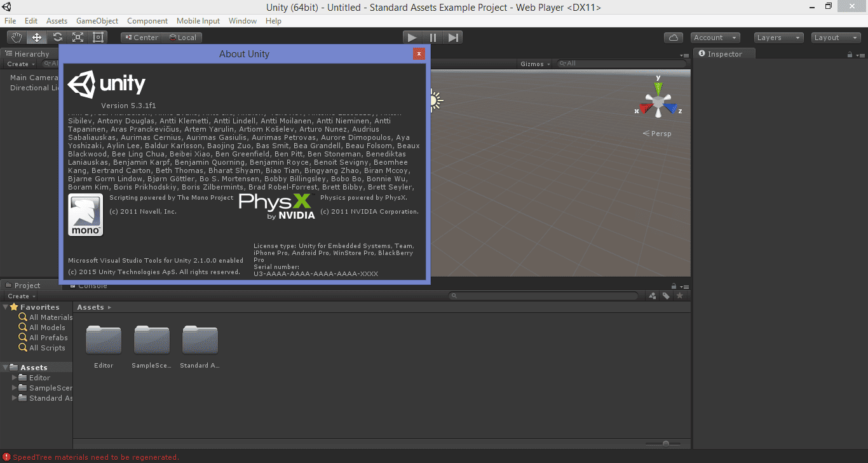Open the Assets menu
868x463 pixels.
click(x=57, y=21)
